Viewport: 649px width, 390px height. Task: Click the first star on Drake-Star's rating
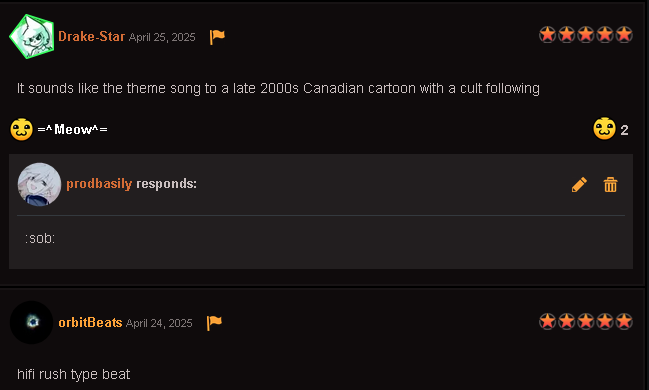(x=548, y=34)
